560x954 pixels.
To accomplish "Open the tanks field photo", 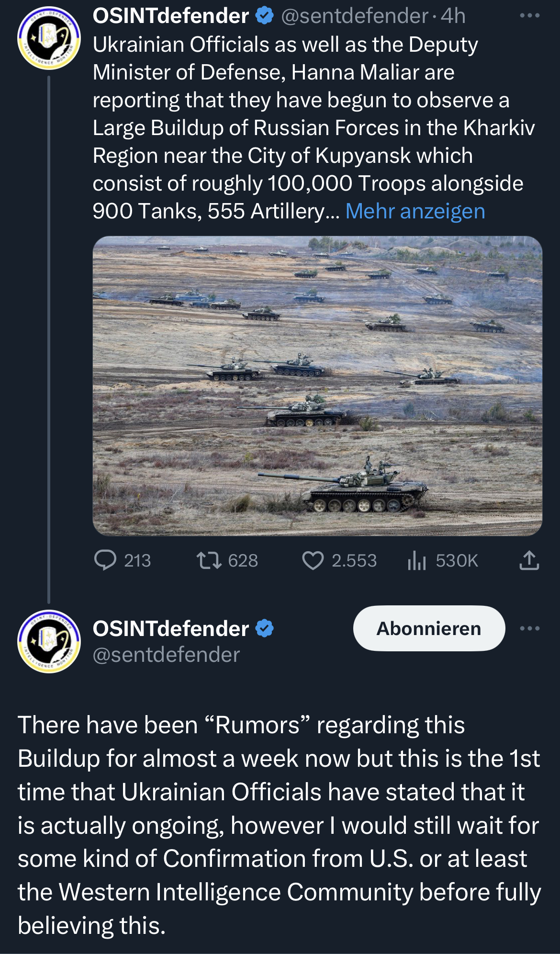I will coord(317,386).
